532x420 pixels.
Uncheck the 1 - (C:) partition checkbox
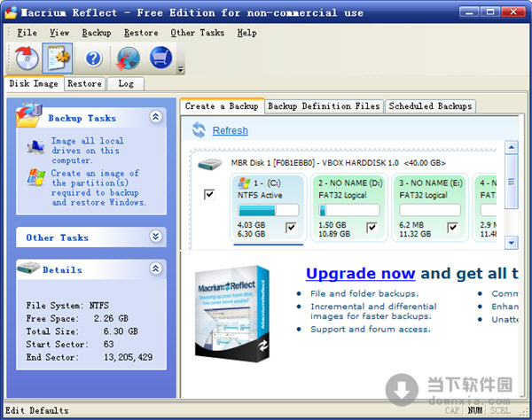pos(291,228)
